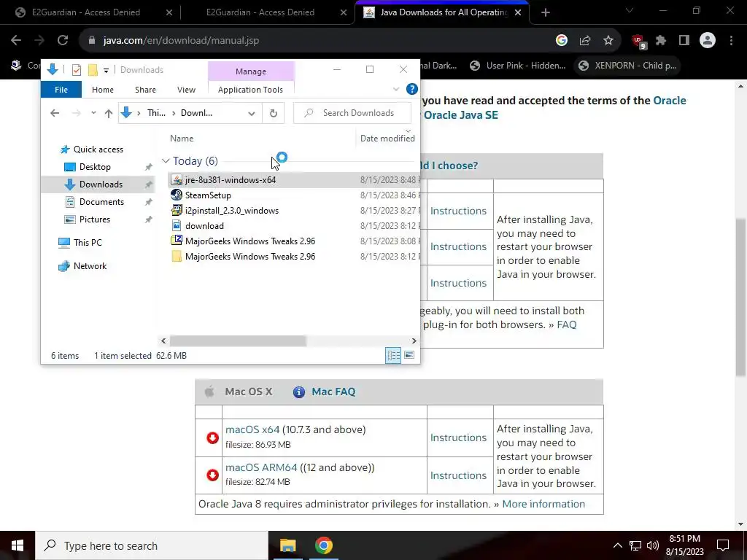This screenshot has width=747, height=560.
Task: Refresh the Downloads folder view
Action: (273, 113)
